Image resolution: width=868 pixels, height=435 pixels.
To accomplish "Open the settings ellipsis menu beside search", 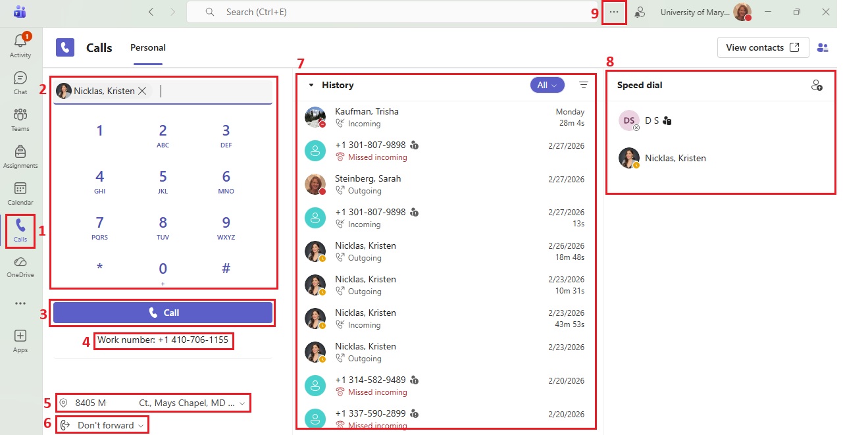I will tap(613, 11).
